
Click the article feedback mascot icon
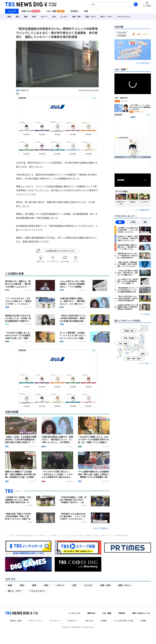(x=38, y=250)
